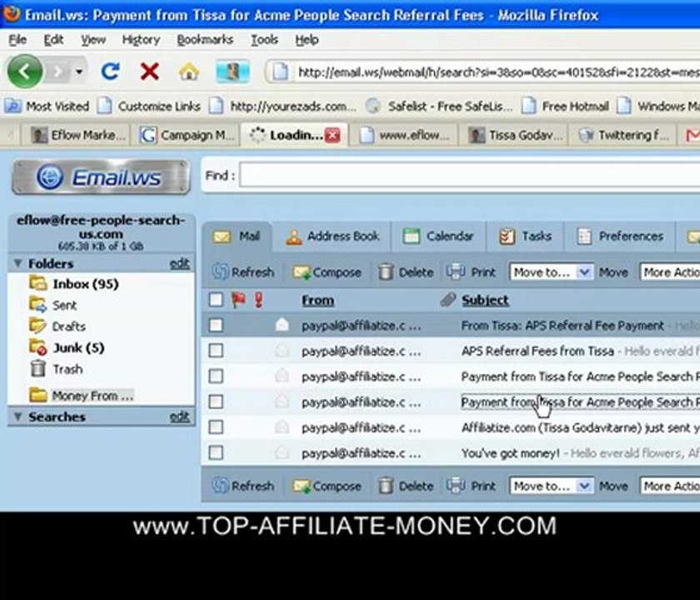
Task: Open the Trash folder
Action: point(57,369)
